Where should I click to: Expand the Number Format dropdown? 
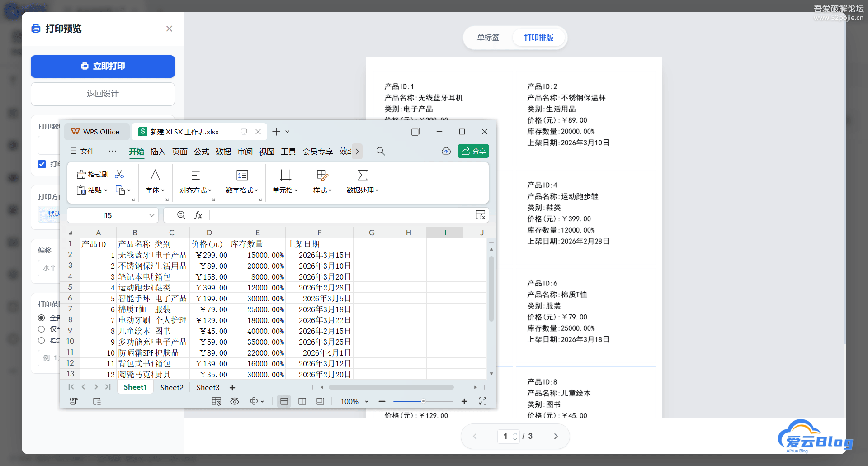(x=242, y=190)
